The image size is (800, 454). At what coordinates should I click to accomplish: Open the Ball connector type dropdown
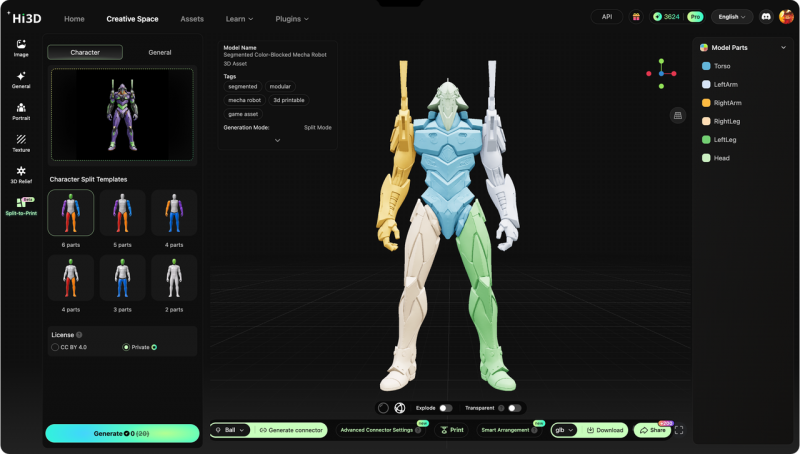click(x=230, y=430)
